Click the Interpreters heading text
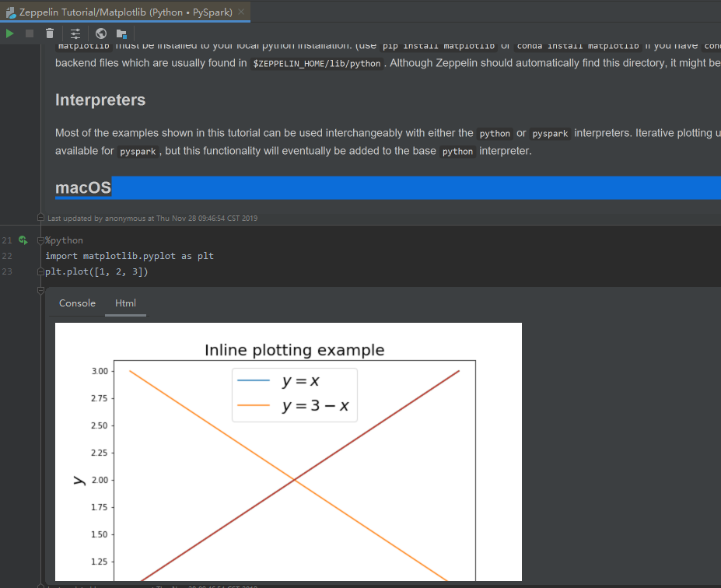721x588 pixels. click(100, 100)
